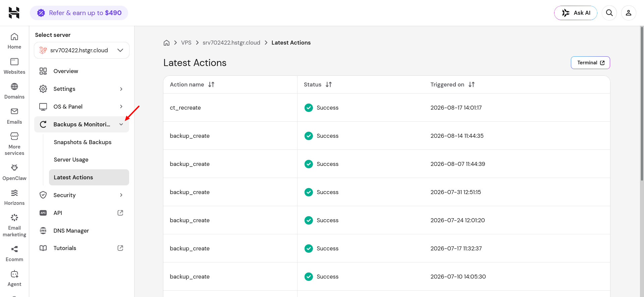Screen dimensions: 644x297
Task: Click the Tutorials external-link icon
Action: tap(120, 248)
